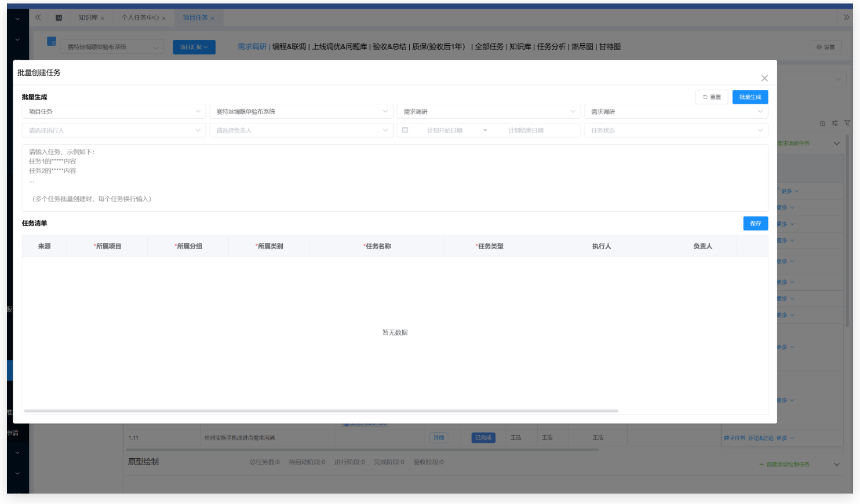The height and width of the screenshot is (504, 860).
Task: Click the blue project icon beside project selector
Action: pos(52,42)
